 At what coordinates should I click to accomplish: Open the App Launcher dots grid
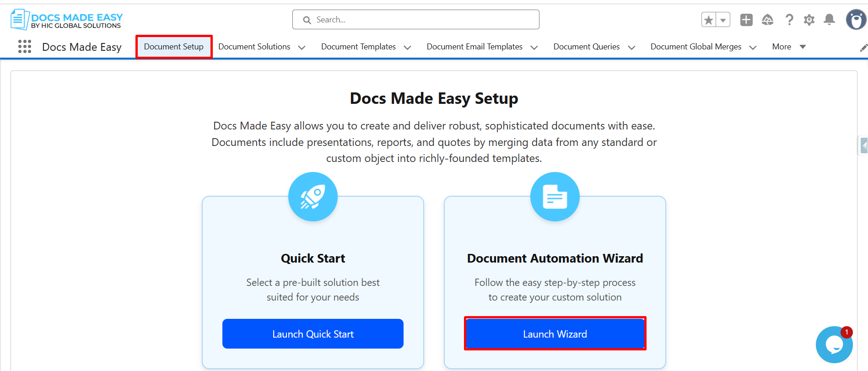[x=25, y=47]
